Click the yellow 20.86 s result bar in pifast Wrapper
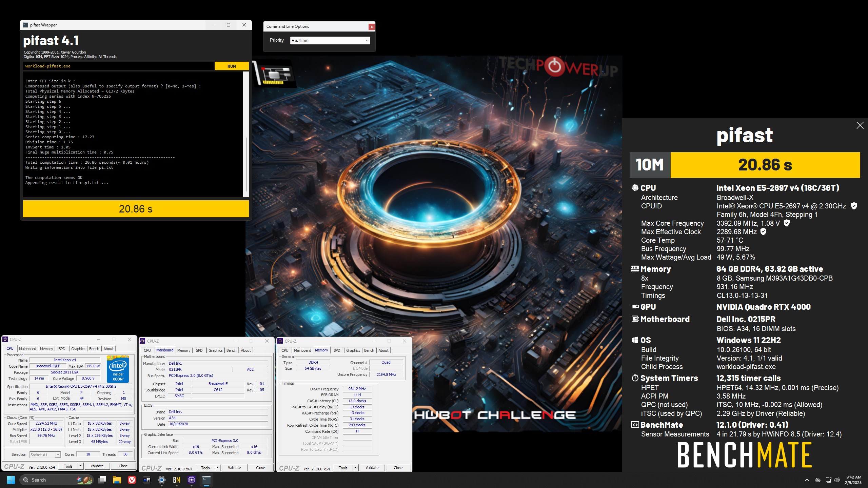The width and height of the screenshot is (868, 488). pyautogui.click(x=136, y=209)
